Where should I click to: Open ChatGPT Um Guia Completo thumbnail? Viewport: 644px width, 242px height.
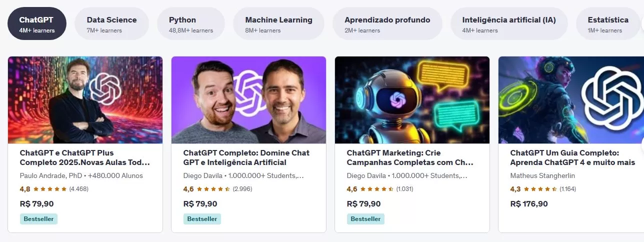pos(571,100)
